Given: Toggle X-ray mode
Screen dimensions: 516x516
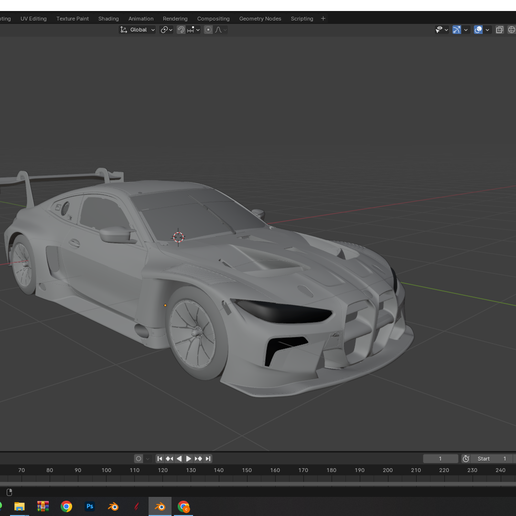Looking at the screenshot, I should [x=499, y=30].
